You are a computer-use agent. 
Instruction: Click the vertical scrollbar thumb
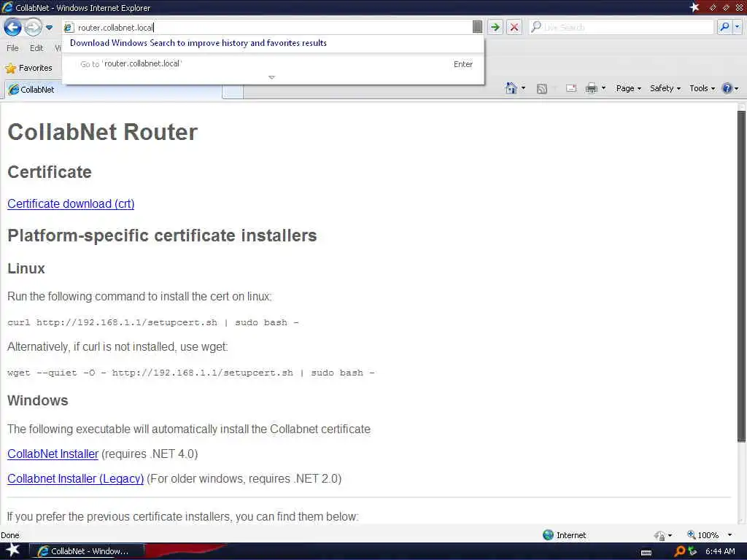pyautogui.click(x=741, y=276)
